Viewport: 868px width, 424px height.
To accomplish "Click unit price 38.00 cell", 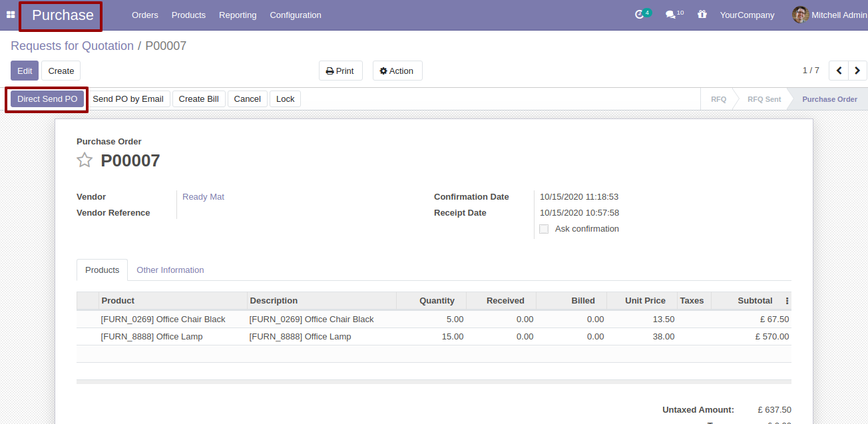I will click(x=642, y=337).
